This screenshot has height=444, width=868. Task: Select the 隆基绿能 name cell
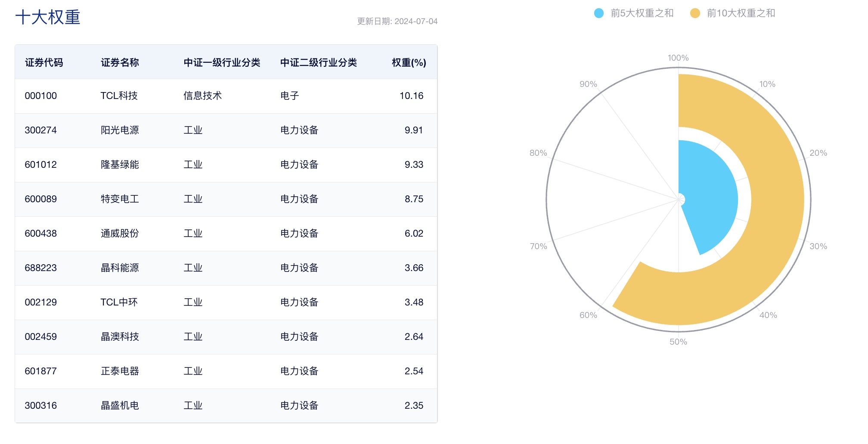120,164
